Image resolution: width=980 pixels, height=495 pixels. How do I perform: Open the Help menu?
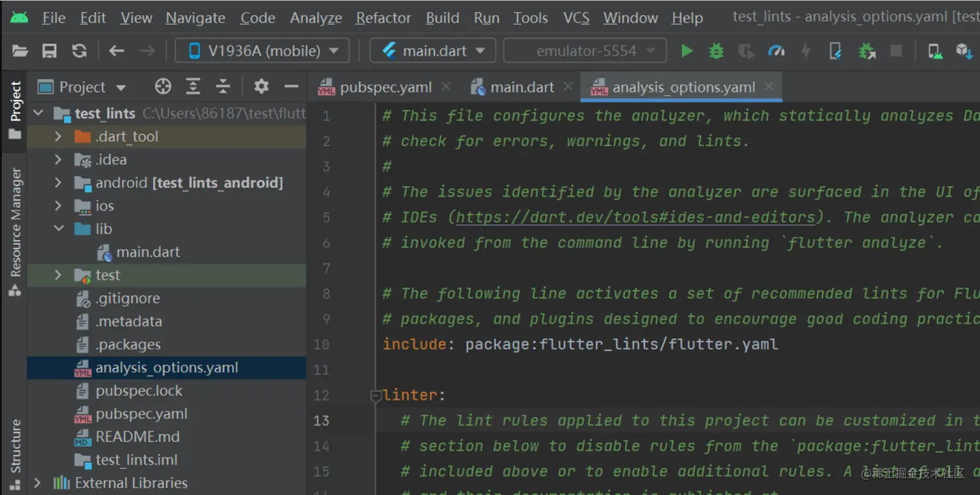coord(688,18)
